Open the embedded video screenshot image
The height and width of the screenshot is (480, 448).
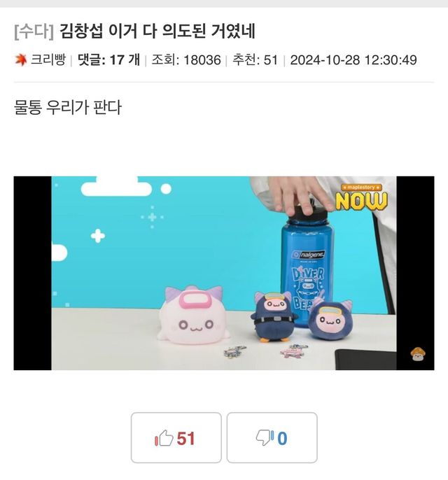click(x=224, y=273)
